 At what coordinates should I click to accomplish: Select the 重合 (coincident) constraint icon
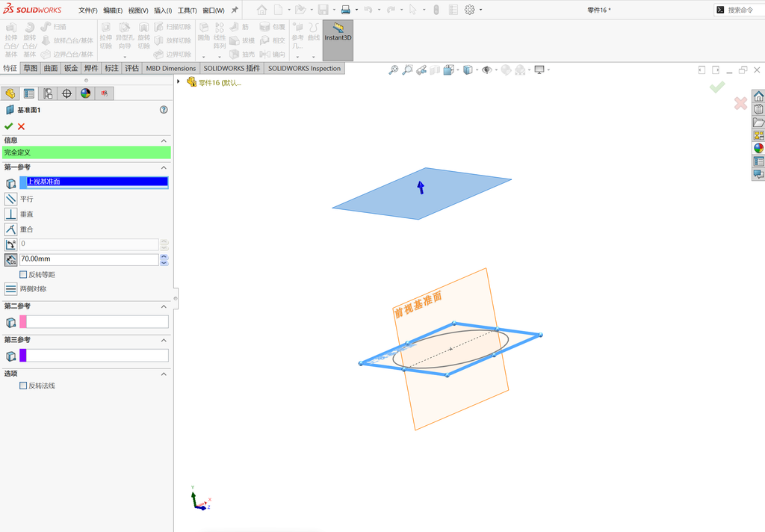coord(10,229)
